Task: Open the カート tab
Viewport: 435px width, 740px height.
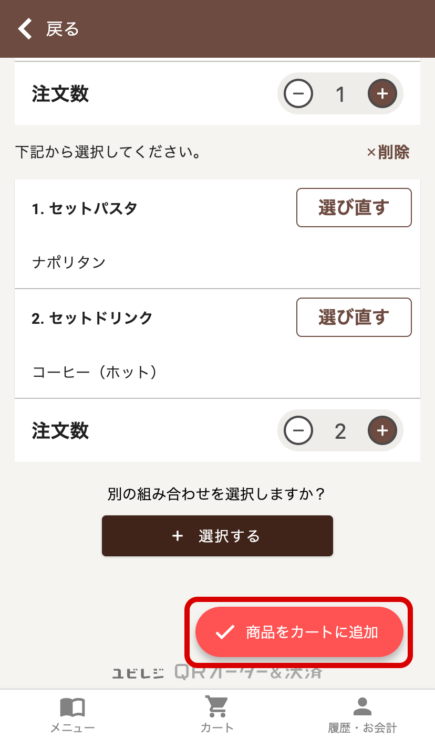Action: (x=217, y=715)
